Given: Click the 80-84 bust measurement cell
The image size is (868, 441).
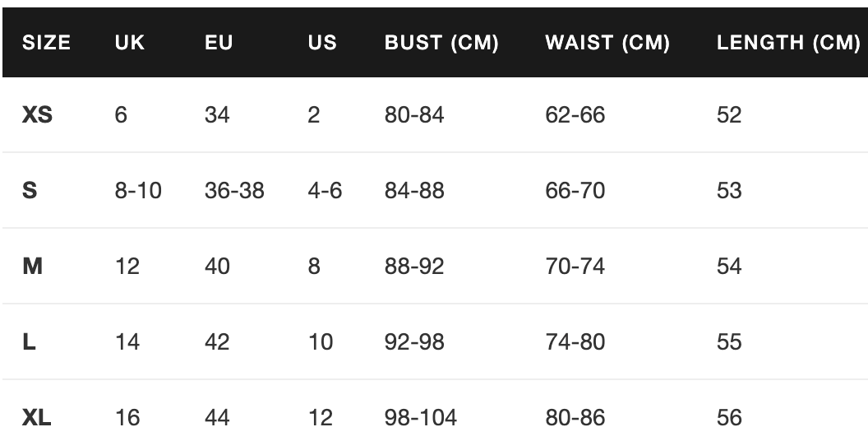Looking at the screenshot, I should (414, 115).
